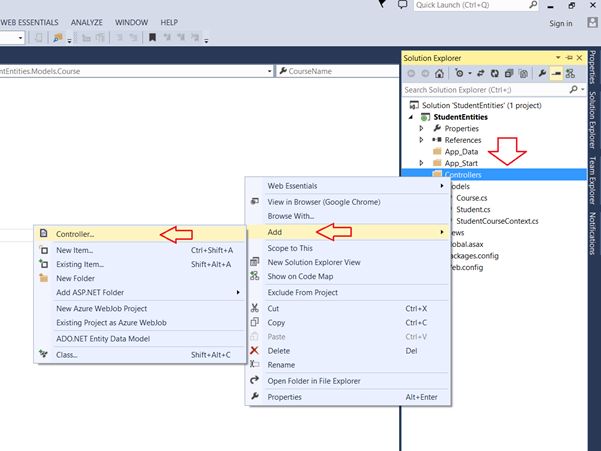Toggle the bookmark toolbar icon
Screen dimensions: 601x451
click(153, 37)
